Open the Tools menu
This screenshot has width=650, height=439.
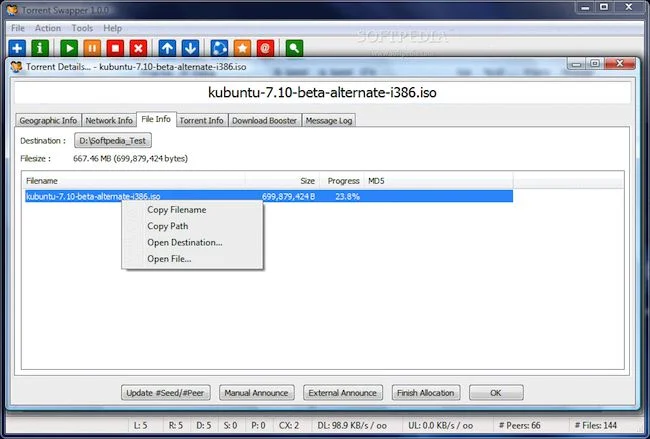coord(82,28)
